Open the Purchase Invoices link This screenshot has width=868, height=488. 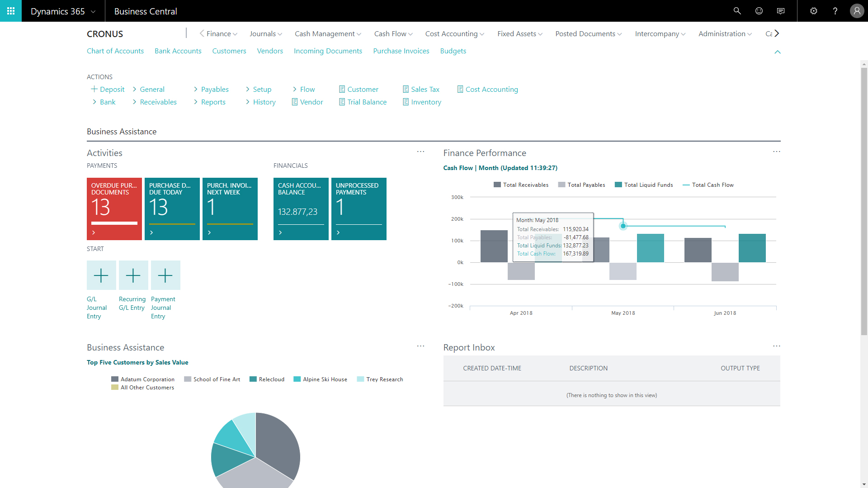click(x=401, y=51)
